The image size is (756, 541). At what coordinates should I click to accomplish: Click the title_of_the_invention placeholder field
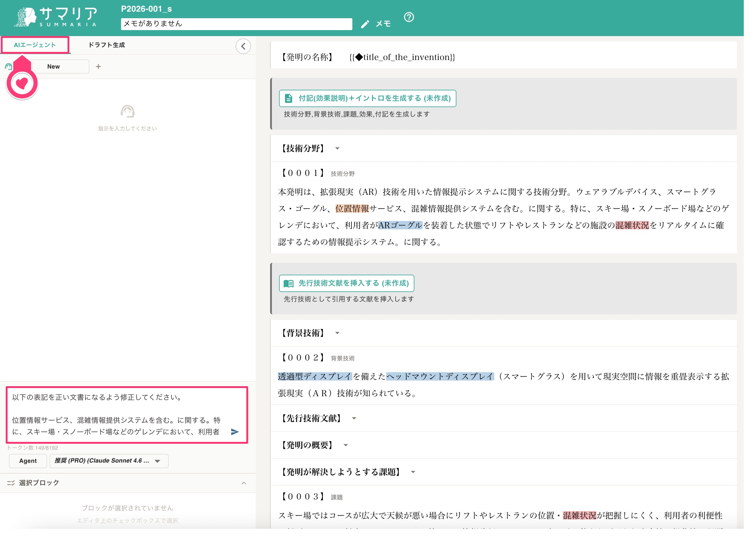tap(402, 57)
